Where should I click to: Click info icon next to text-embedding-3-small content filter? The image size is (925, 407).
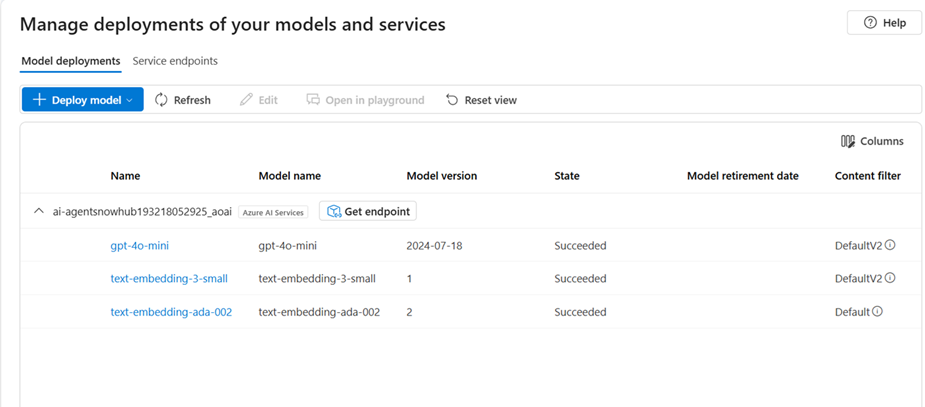click(x=890, y=279)
